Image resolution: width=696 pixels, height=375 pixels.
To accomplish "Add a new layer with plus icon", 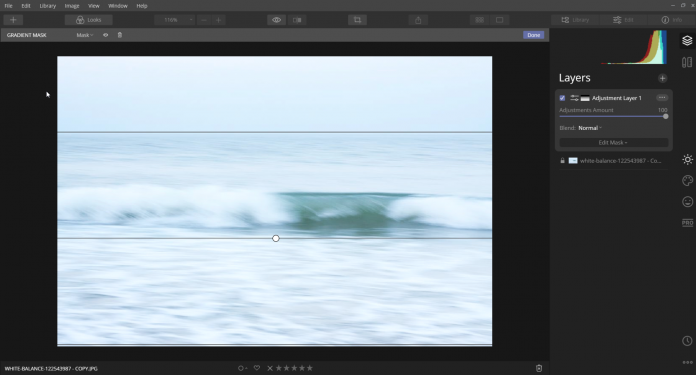I will tap(662, 79).
